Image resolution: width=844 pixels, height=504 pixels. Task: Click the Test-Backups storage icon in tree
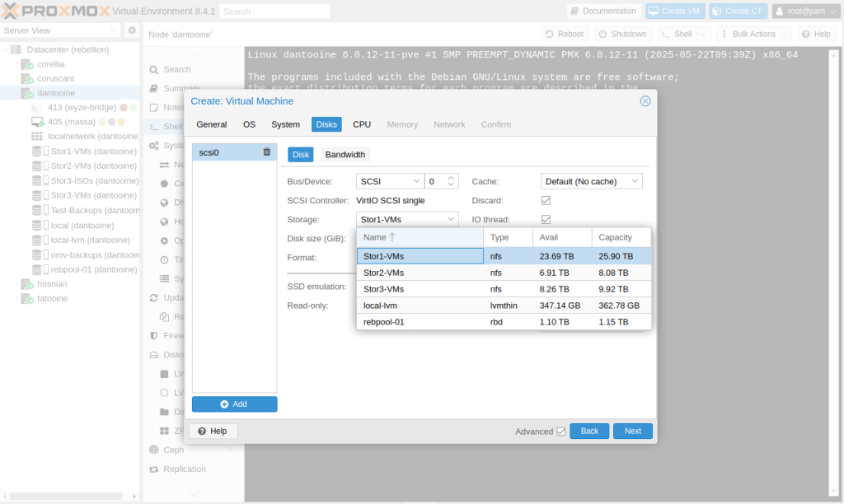pos(40,210)
